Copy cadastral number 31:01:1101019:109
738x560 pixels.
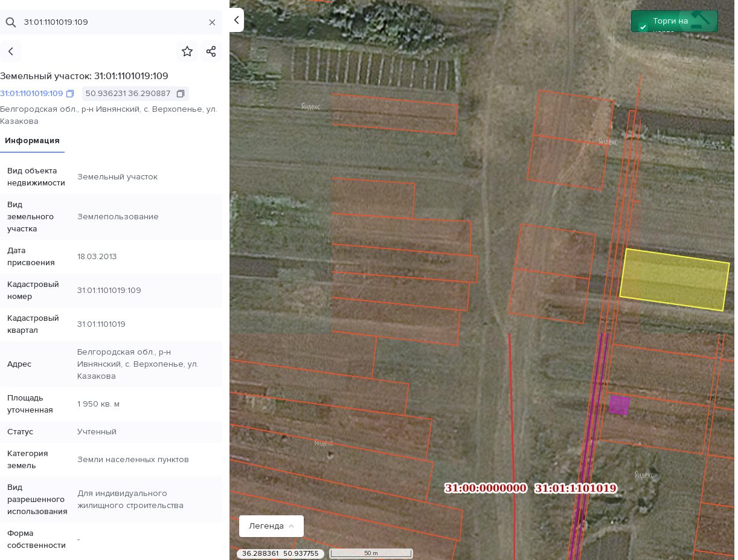click(x=70, y=94)
